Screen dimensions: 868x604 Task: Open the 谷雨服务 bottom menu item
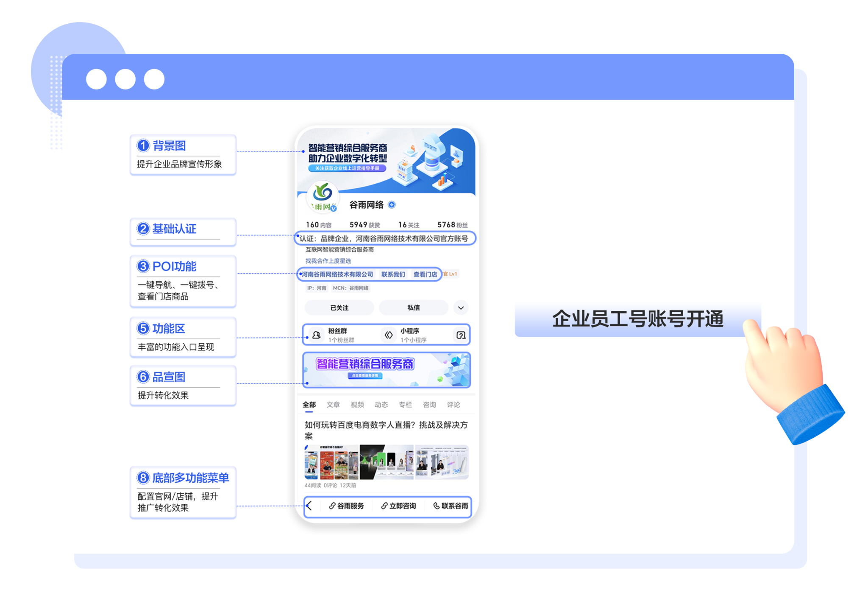pos(346,506)
